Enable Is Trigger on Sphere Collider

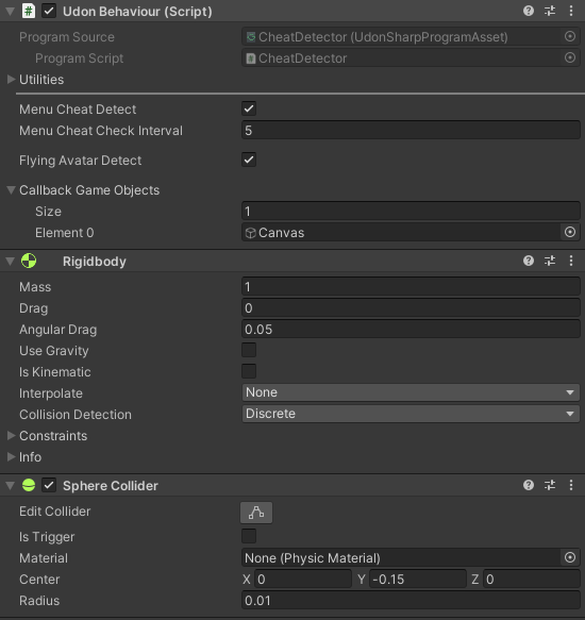pos(249,536)
